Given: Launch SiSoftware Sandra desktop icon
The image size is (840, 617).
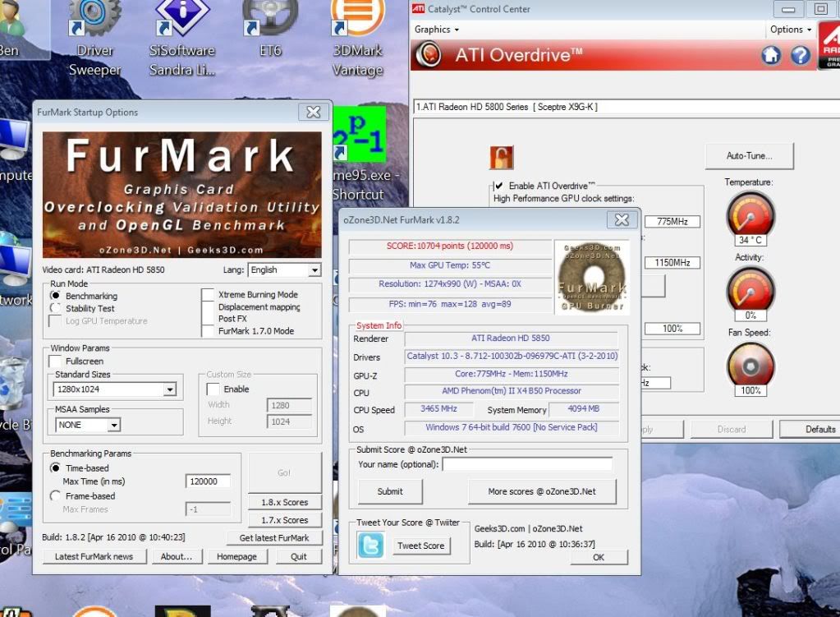Looking at the screenshot, I should [181, 39].
